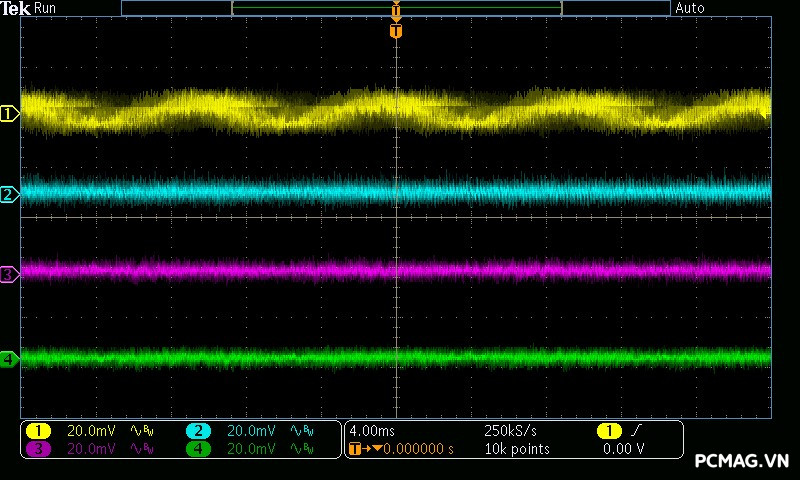This screenshot has height=480, width=800.
Task: Click the Auto trigger mode label
Action: (x=690, y=8)
